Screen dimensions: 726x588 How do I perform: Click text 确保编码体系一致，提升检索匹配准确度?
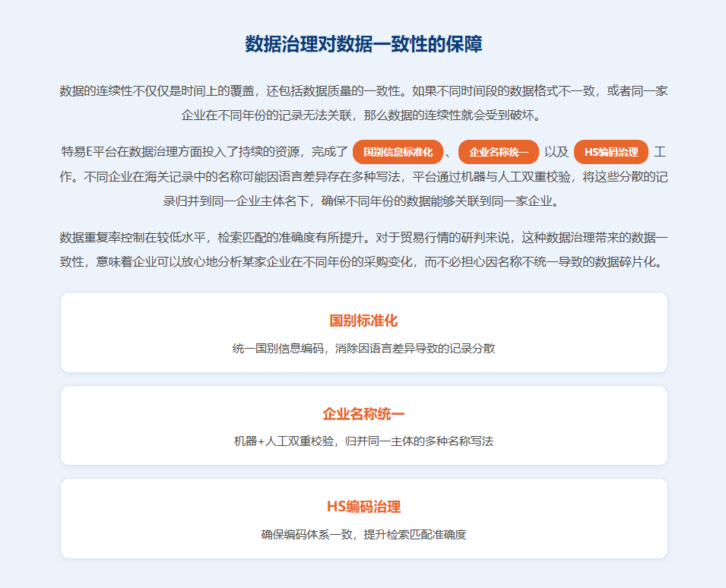coord(363,534)
